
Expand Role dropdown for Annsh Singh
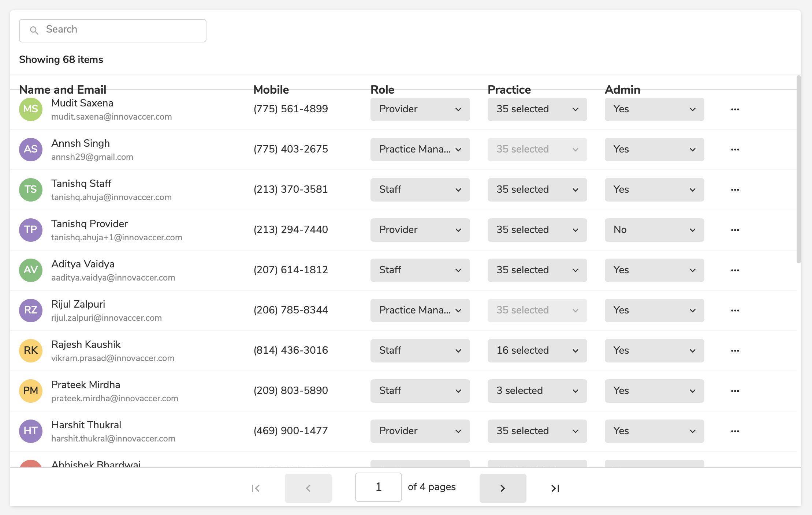click(420, 150)
